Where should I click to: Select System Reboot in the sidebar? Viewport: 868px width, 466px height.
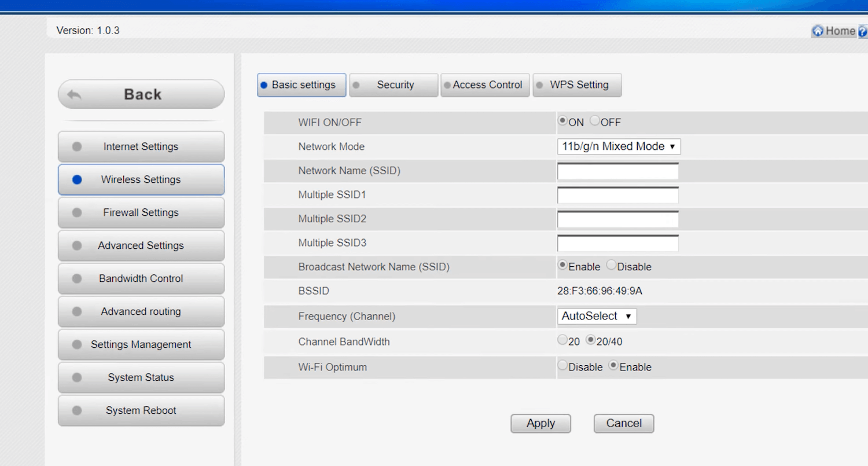pyautogui.click(x=141, y=410)
